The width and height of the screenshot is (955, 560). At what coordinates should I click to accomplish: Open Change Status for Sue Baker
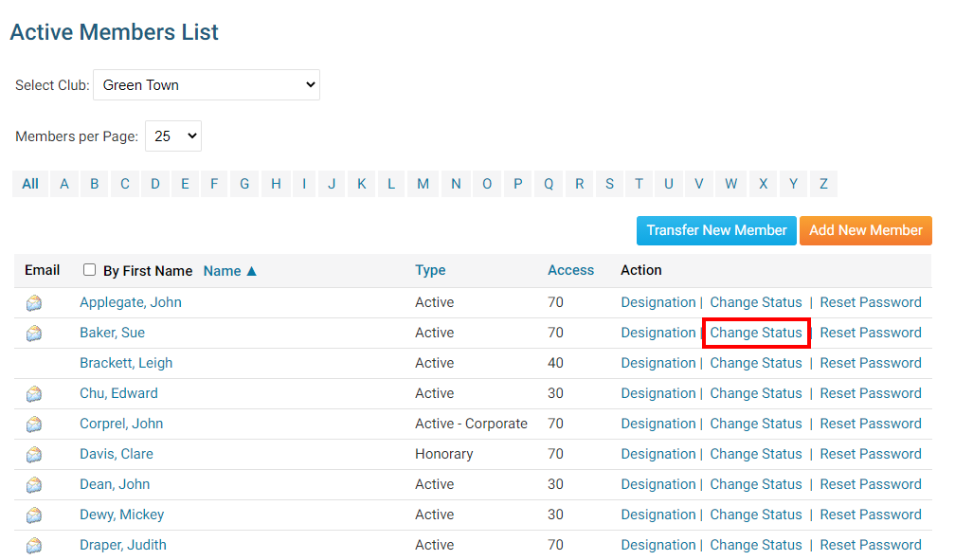(x=755, y=333)
